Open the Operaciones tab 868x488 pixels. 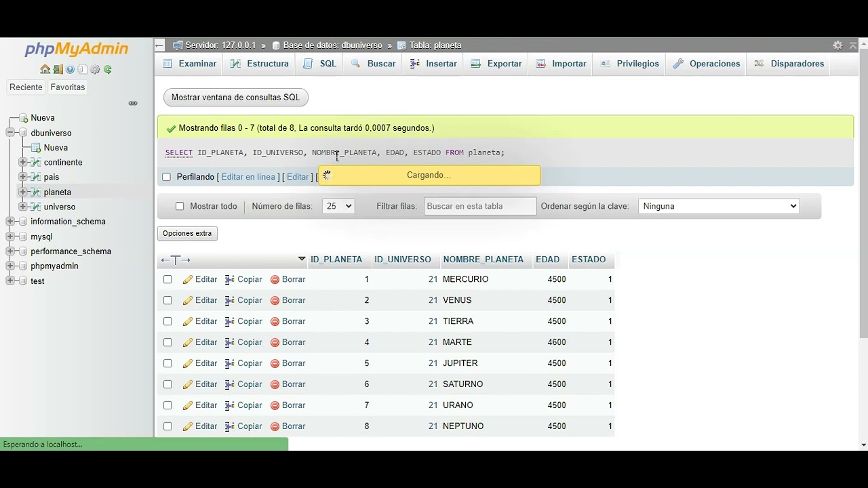tap(707, 64)
